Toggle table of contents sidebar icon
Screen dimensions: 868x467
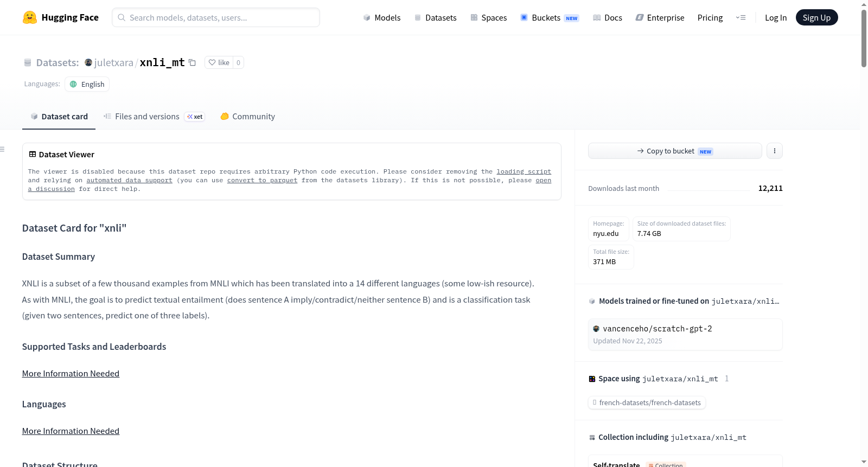(2, 149)
